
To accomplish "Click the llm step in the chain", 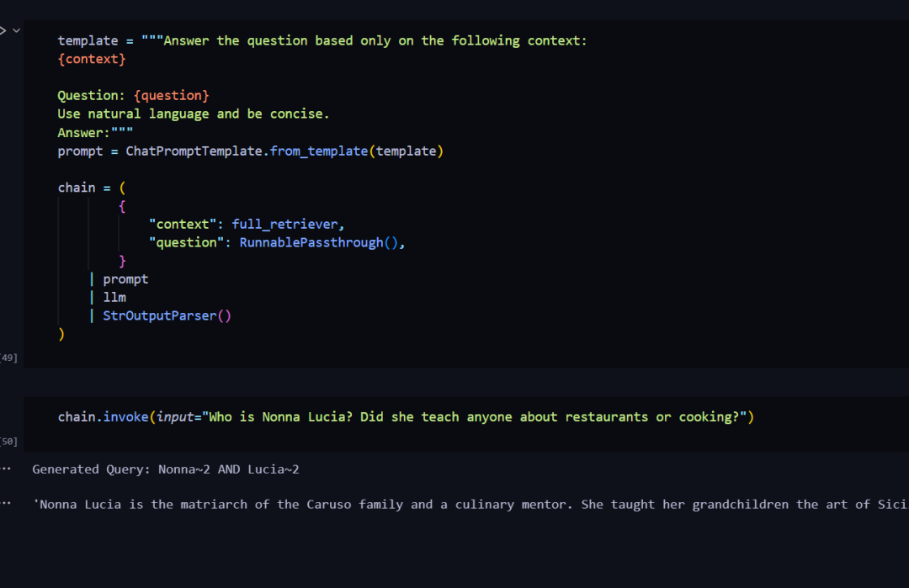I will click(114, 297).
